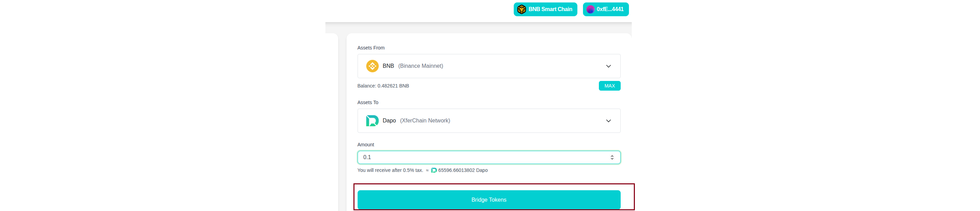Focus the Amount input showing 0.1
This screenshot has height=211, width=980.
tap(488, 157)
